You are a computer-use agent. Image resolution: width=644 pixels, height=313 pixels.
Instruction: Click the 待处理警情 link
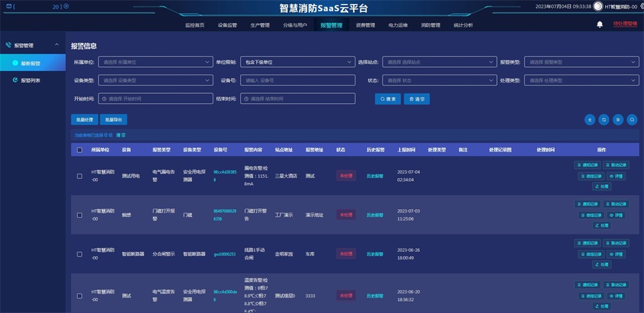pyautogui.click(x=625, y=23)
